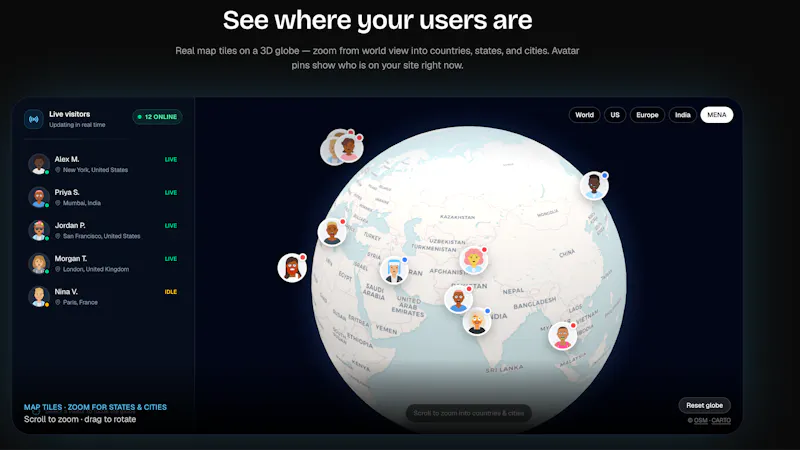800x450 pixels.
Task: Select avatar pin over western India
Action: click(x=477, y=321)
